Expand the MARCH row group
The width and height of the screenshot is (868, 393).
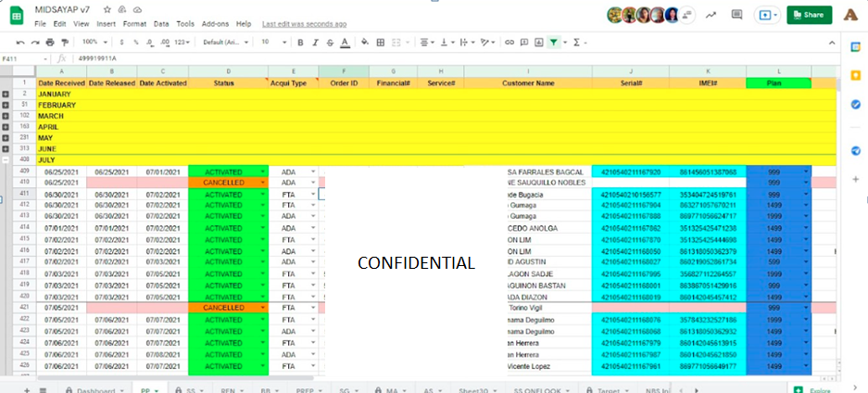coord(6,116)
